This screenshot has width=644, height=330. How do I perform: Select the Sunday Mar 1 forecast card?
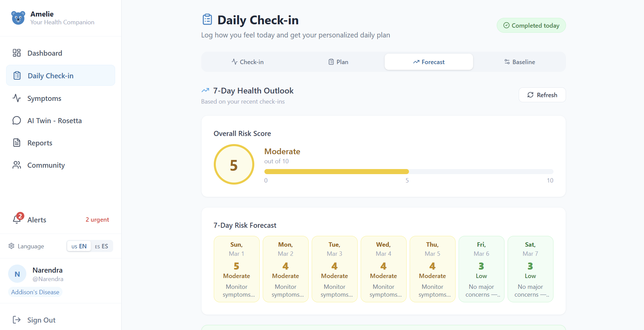click(237, 269)
